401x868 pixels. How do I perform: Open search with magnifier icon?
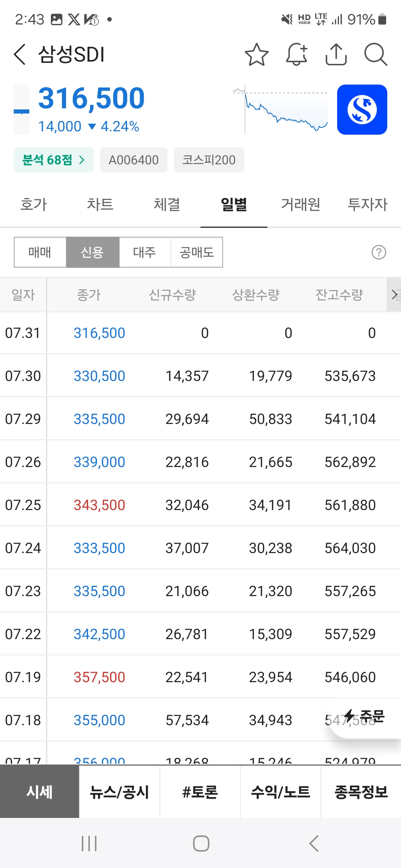click(x=375, y=55)
